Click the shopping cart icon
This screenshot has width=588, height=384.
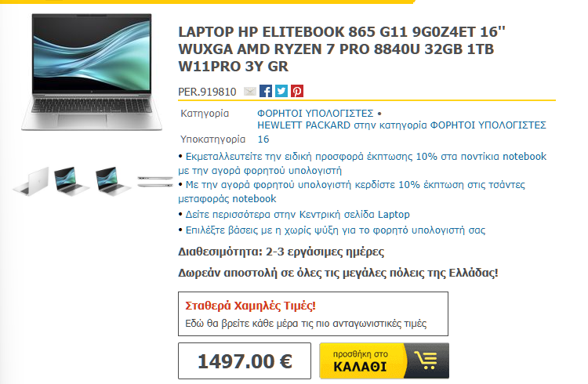(x=426, y=360)
